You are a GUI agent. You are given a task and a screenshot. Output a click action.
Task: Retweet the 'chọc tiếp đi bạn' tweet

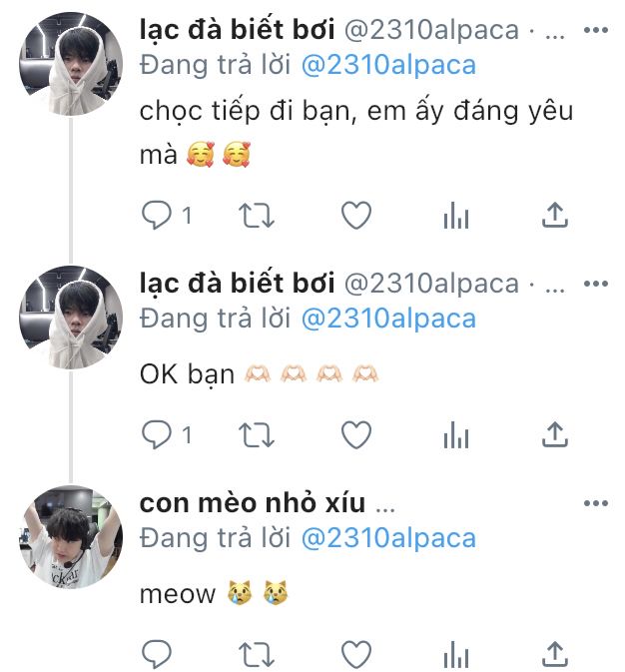pyautogui.click(x=257, y=215)
